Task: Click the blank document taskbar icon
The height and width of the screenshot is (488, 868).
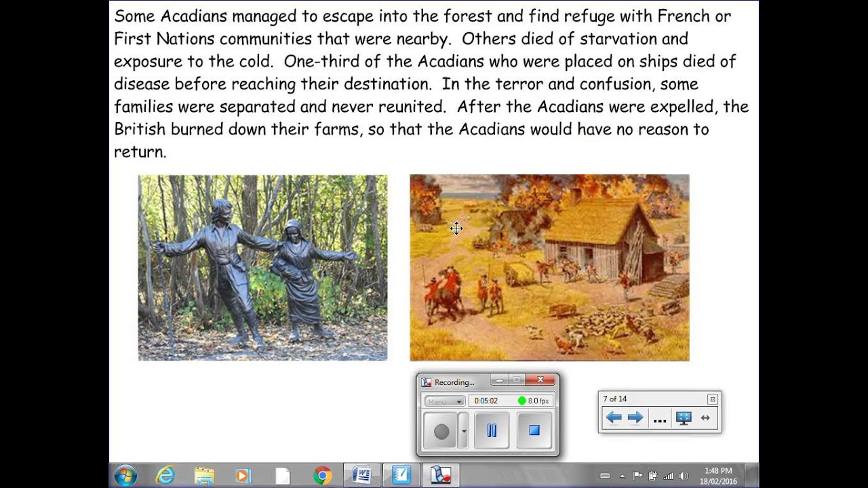Action: click(x=282, y=476)
